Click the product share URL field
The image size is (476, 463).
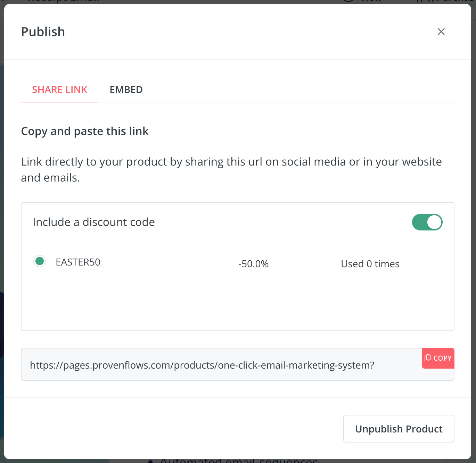point(221,364)
